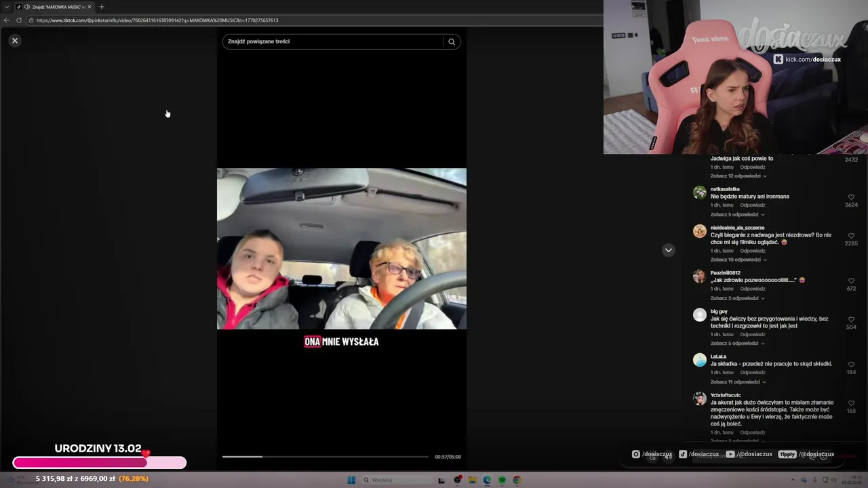Click 'Nie będzie matury ani ironmana' comment
Screen dimensions: 868x488
750,197
